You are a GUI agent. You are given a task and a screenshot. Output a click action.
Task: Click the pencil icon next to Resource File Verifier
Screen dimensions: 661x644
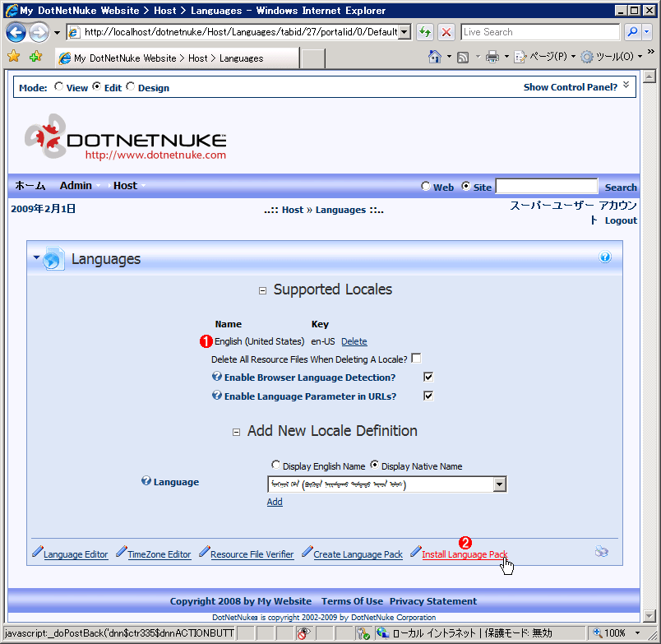click(205, 551)
